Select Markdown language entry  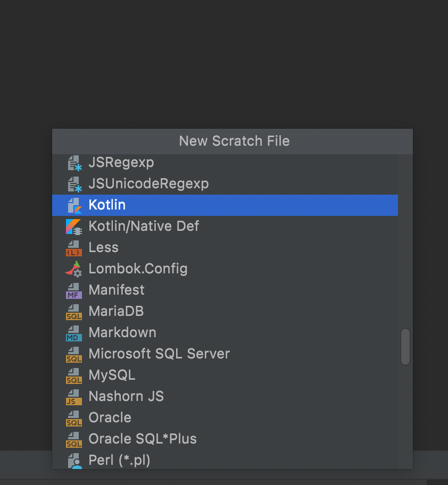point(225,333)
